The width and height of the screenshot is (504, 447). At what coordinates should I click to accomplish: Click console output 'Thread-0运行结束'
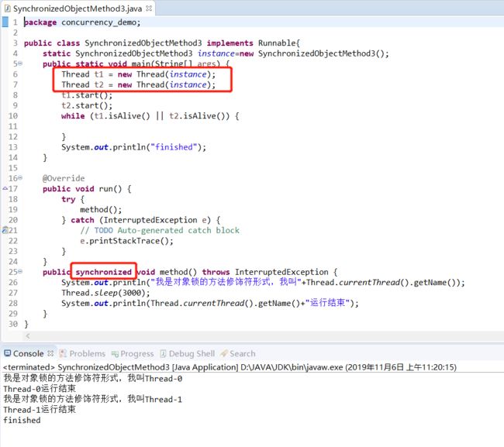[x=40, y=389]
